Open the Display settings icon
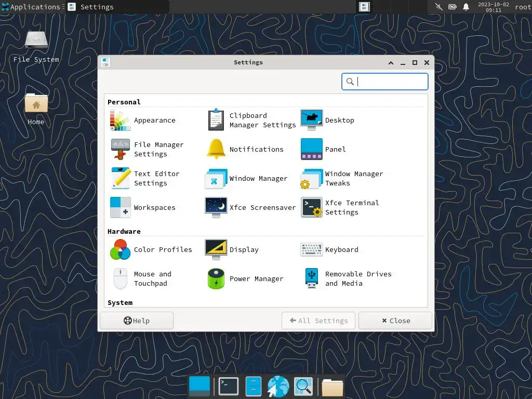Viewport: 532px width, 399px height. (216, 249)
